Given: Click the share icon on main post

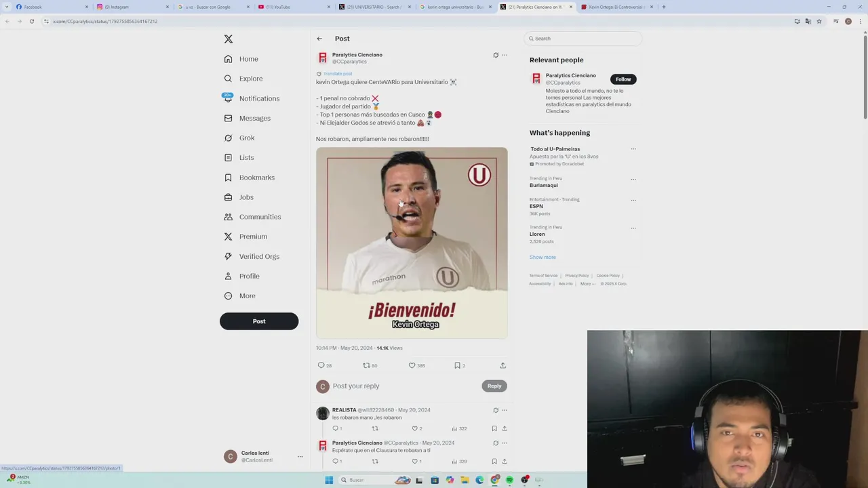Looking at the screenshot, I should 502,365.
